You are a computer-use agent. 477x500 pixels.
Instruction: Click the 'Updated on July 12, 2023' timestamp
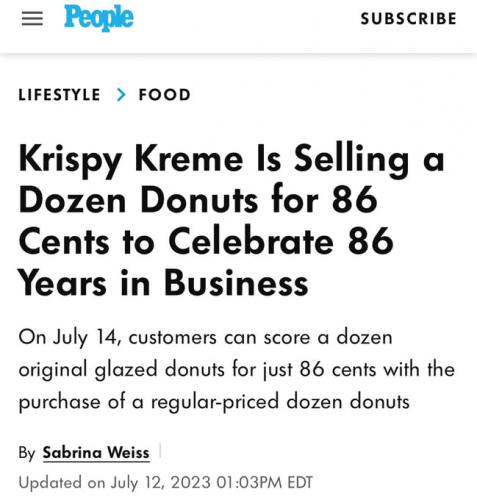click(115, 483)
